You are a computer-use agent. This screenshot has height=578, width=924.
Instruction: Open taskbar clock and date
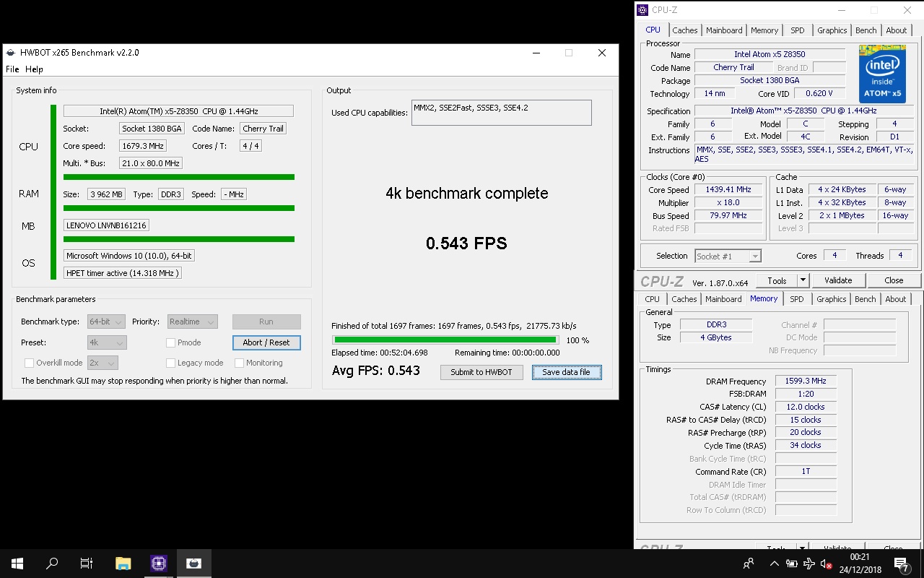[859, 564]
